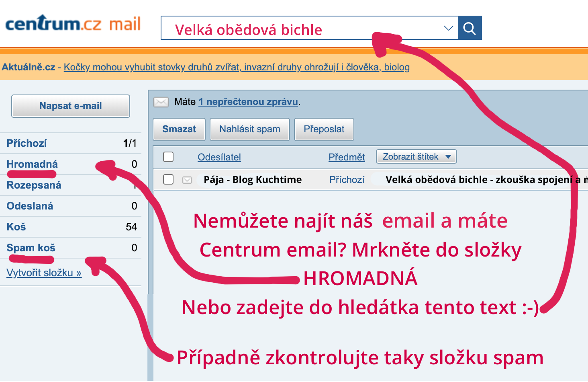Click the envelope icon in Pája message row
The height and width of the screenshot is (382, 588).
coord(187,180)
